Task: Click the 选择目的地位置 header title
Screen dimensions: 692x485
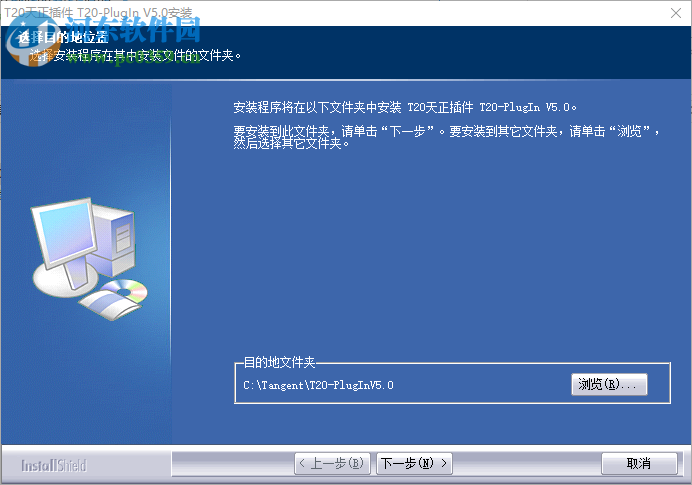Action: point(63,38)
